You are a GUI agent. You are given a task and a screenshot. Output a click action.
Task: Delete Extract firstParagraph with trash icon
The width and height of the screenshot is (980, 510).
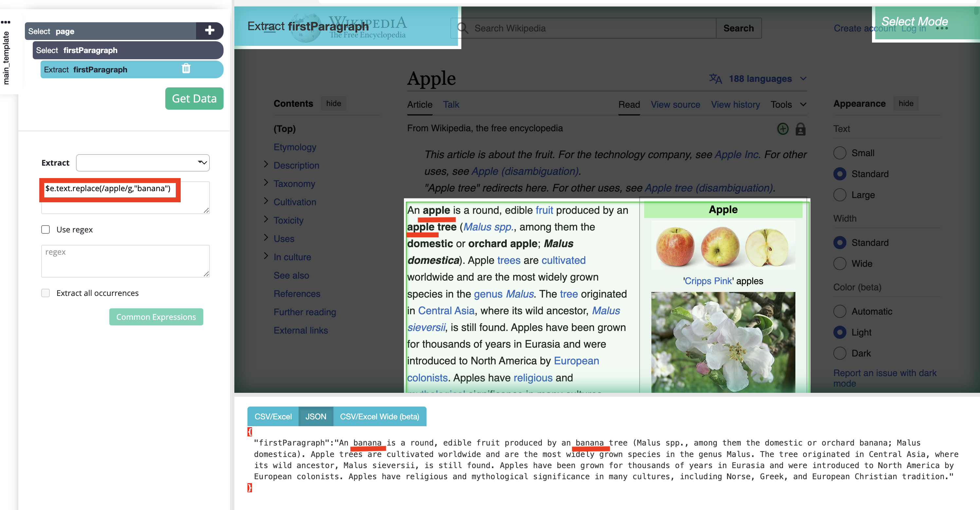(186, 68)
